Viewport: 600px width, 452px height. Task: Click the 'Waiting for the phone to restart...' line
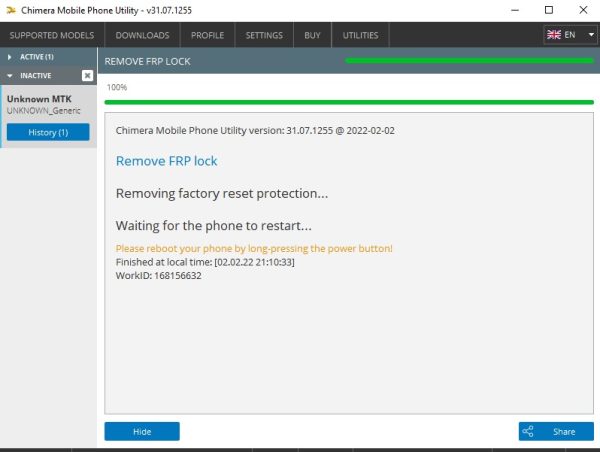[214, 225]
